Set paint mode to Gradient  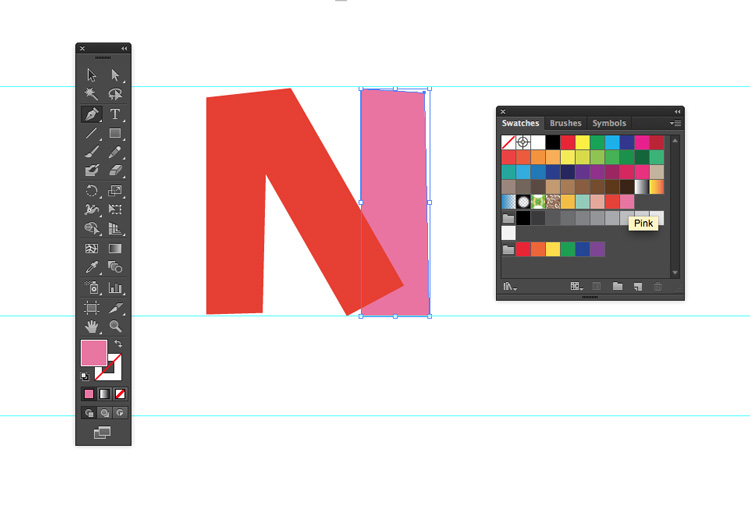coord(104,394)
